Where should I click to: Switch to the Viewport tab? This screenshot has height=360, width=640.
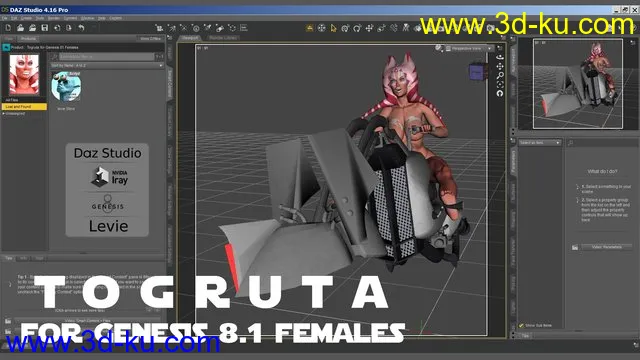[x=190, y=38]
